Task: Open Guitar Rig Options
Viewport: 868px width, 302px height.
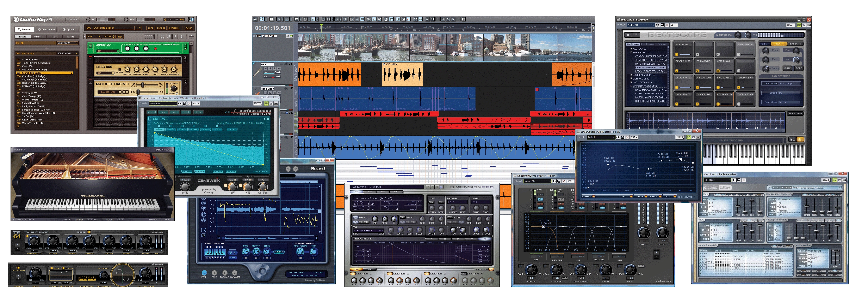Action: [x=69, y=30]
